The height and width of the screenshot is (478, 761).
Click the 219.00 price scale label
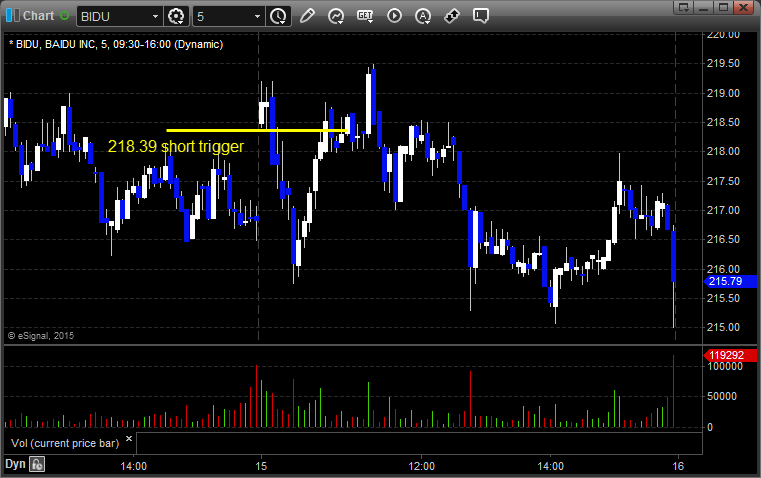(723, 93)
